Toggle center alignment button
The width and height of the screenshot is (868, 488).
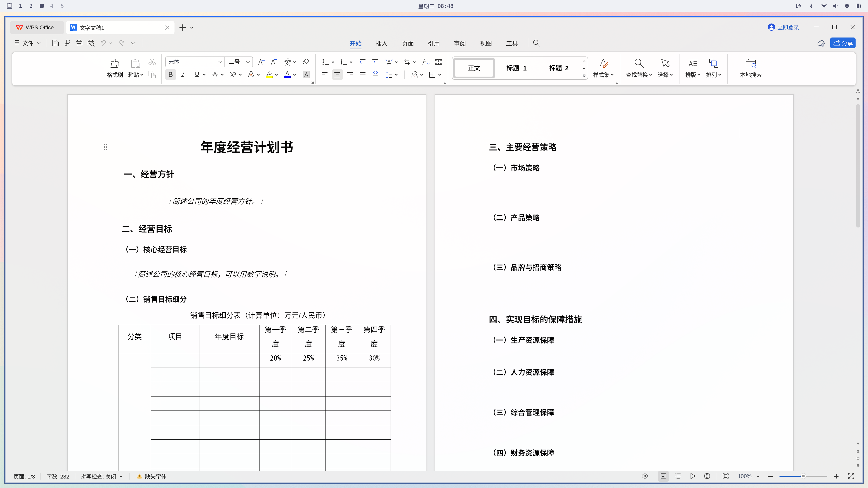click(337, 75)
